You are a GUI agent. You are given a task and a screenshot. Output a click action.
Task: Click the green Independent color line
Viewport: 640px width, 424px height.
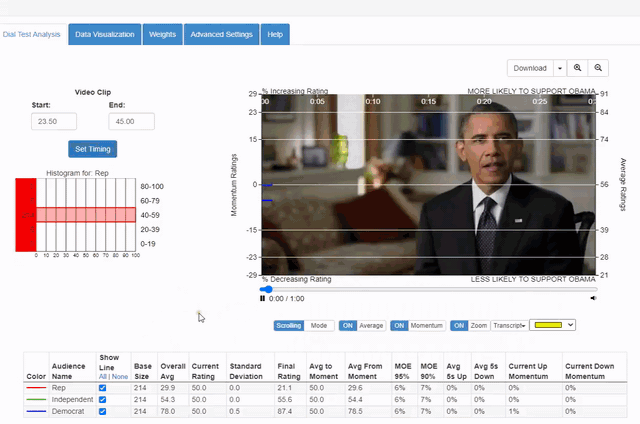[36, 400]
